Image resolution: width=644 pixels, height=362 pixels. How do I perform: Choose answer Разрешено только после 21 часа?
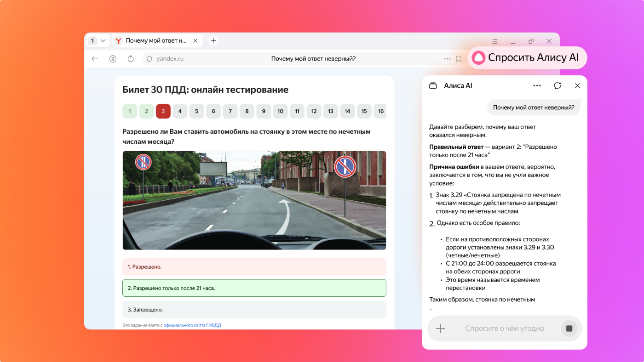pyautogui.click(x=254, y=288)
